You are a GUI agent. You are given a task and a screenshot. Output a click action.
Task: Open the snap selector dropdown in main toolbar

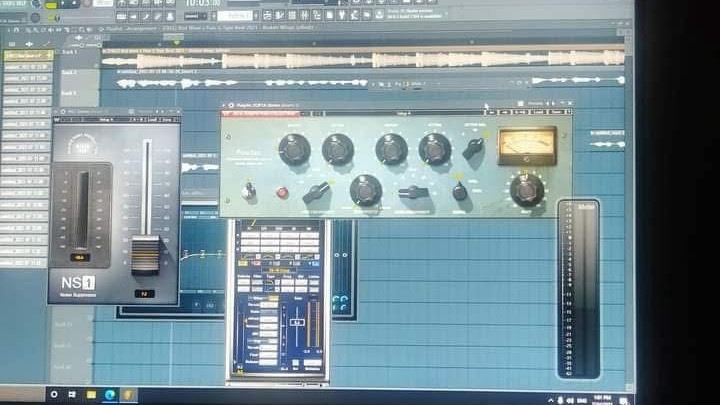click(x=196, y=16)
